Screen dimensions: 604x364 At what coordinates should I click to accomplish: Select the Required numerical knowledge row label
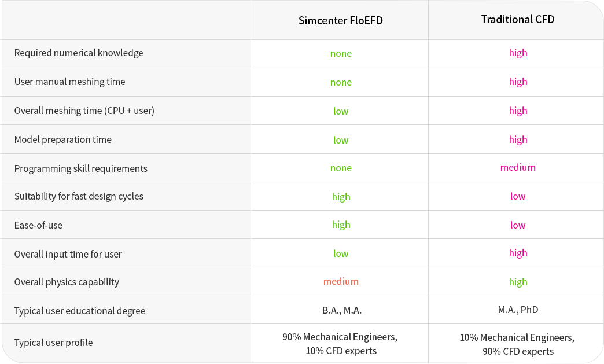[x=79, y=53]
